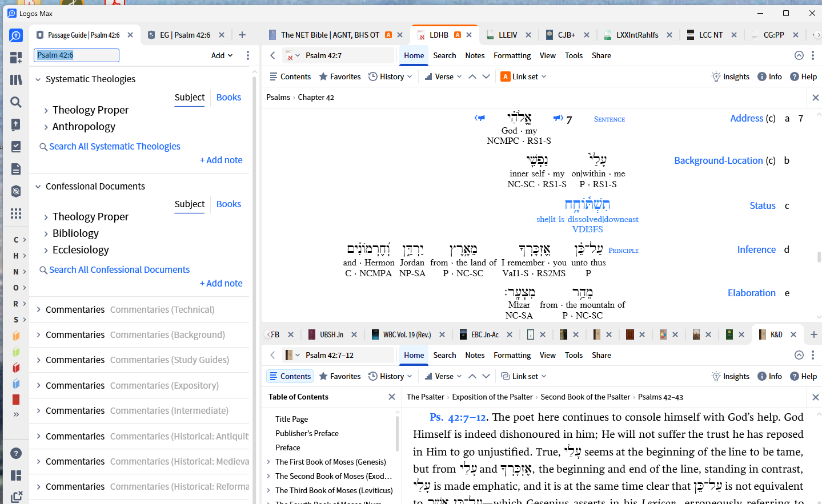
Task: Open the Formatting menu in LDHB panel
Action: (512, 56)
